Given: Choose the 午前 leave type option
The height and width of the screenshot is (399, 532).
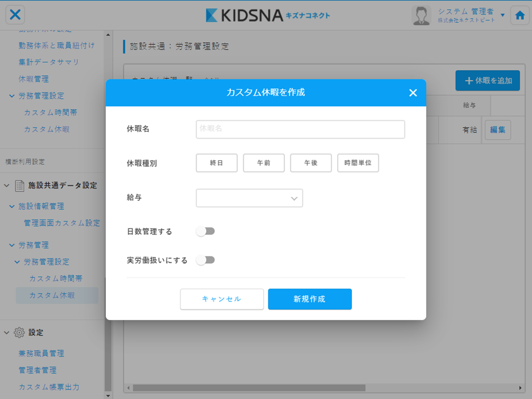Looking at the screenshot, I should click(x=264, y=163).
